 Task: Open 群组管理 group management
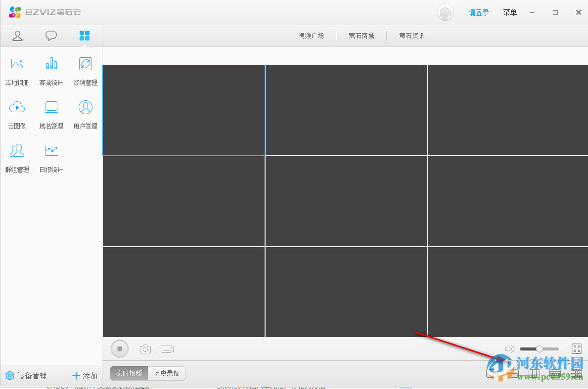(x=17, y=158)
